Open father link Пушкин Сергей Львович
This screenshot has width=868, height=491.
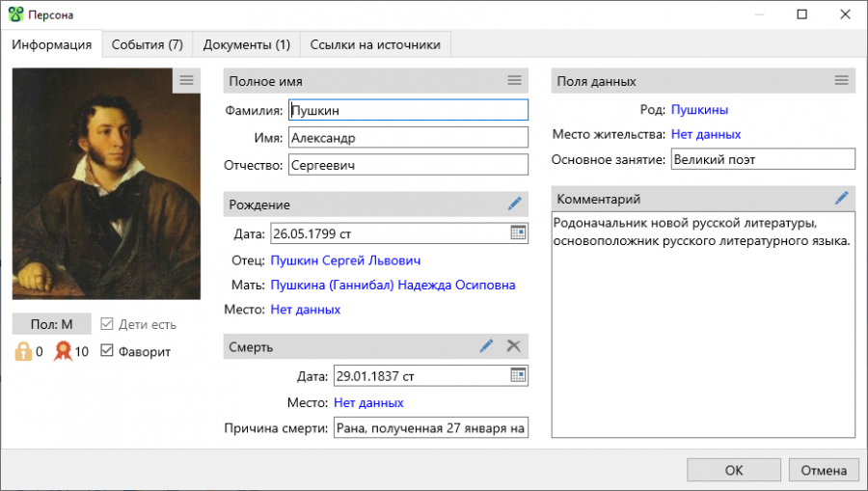[345, 260]
